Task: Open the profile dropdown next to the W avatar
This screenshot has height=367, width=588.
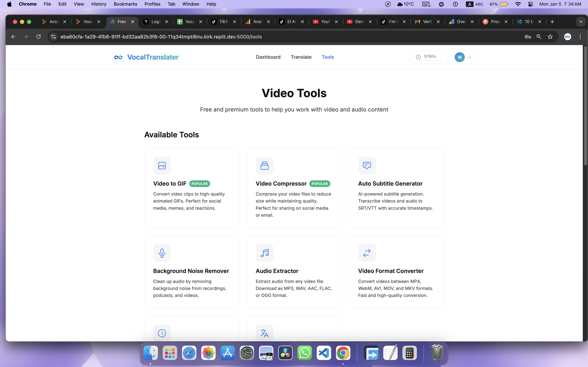Action: [469, 57]
